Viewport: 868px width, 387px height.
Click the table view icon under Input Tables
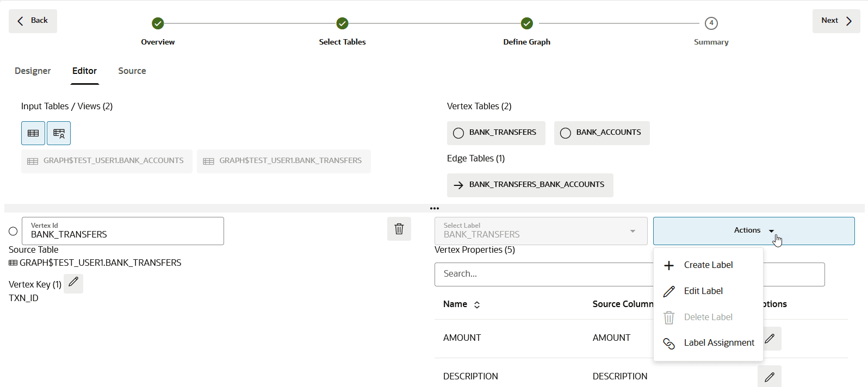33,133
